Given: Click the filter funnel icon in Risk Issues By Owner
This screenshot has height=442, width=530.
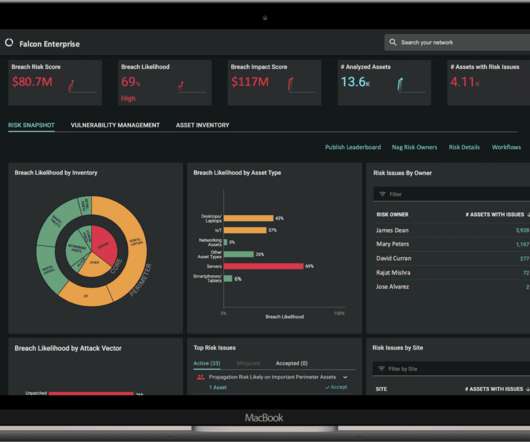Looking at the screenshot, I should [382, 194].
